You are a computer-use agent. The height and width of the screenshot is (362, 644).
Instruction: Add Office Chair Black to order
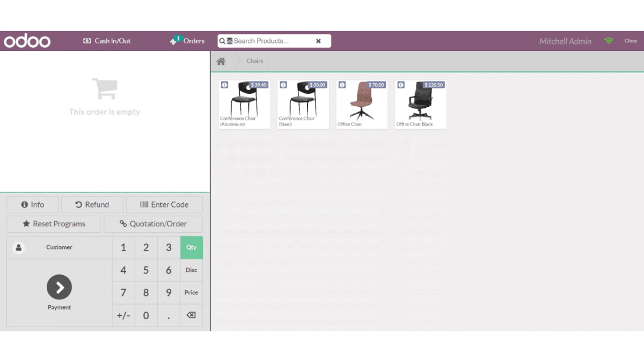coord(421,105)
